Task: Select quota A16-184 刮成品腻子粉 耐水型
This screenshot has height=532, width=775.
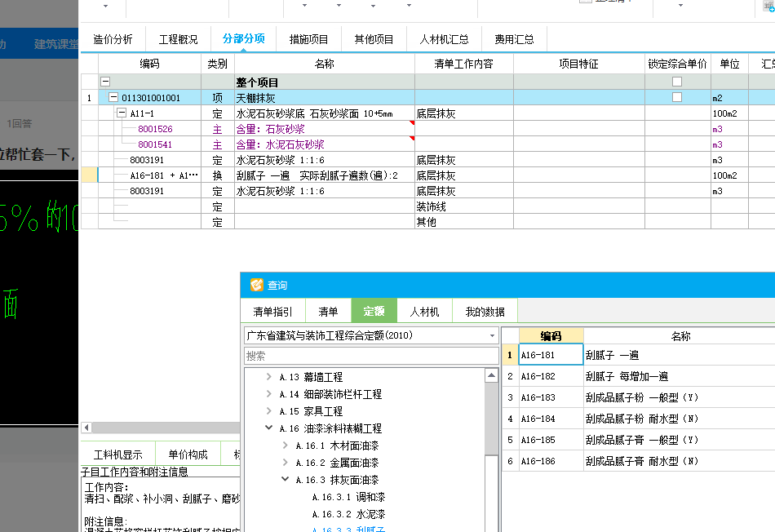Action: (x=639, y=419)
